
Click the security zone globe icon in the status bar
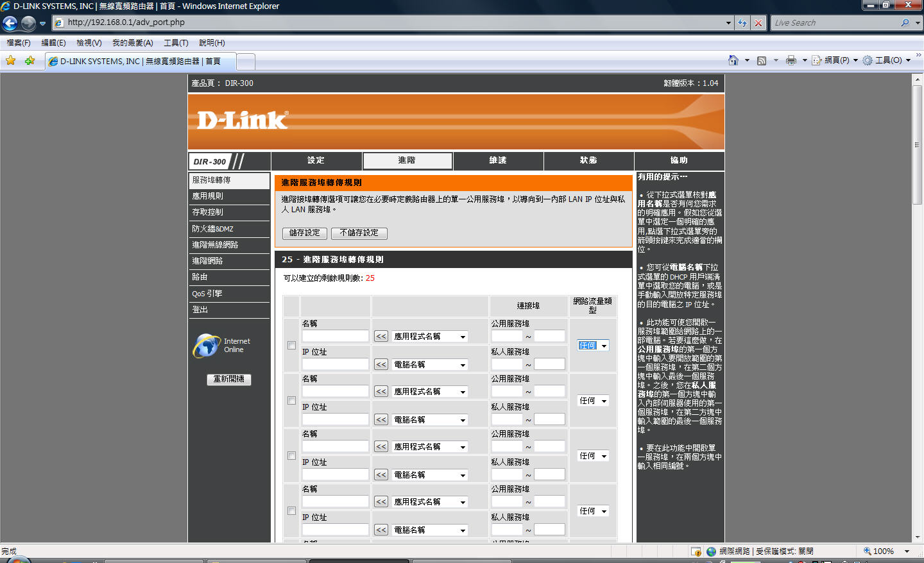pyautogui.click(x=711, y=551)
